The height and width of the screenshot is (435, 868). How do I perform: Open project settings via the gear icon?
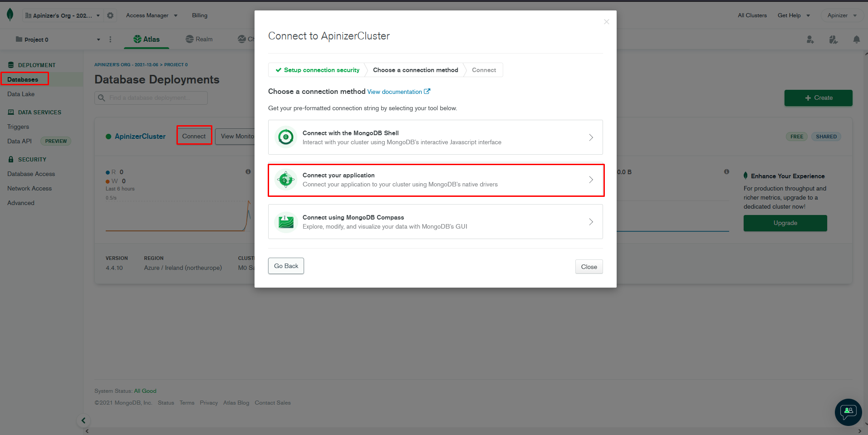point(110,15)
